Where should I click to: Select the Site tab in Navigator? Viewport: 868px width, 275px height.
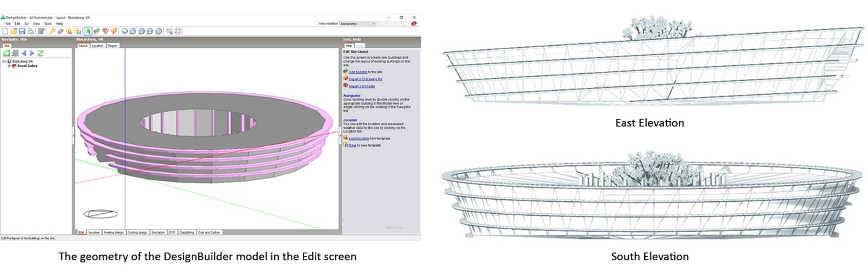click(x=6, y=46)
